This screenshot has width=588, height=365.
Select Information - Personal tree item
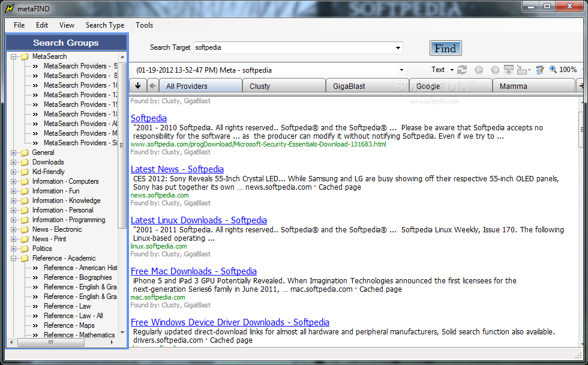(62, 211)
